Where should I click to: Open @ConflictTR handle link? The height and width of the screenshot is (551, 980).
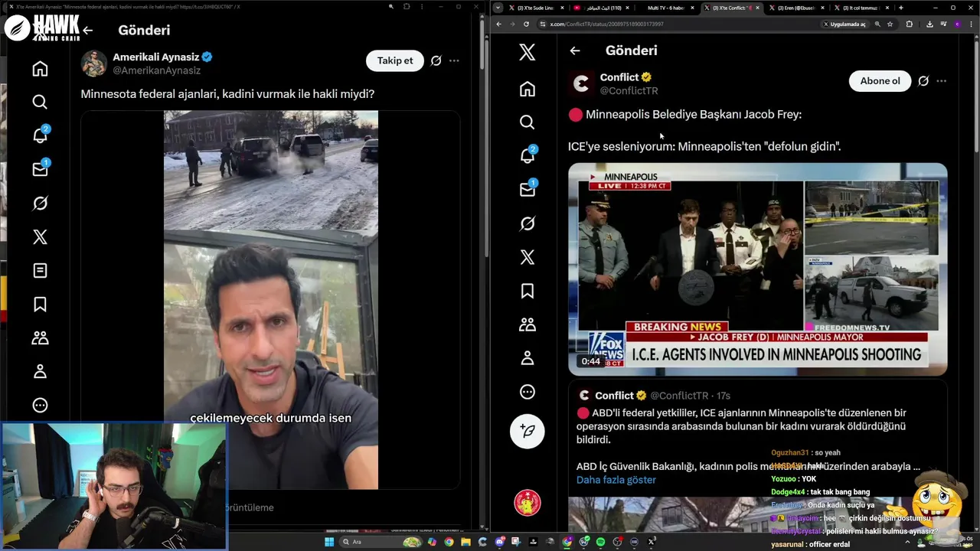(629, 91)
